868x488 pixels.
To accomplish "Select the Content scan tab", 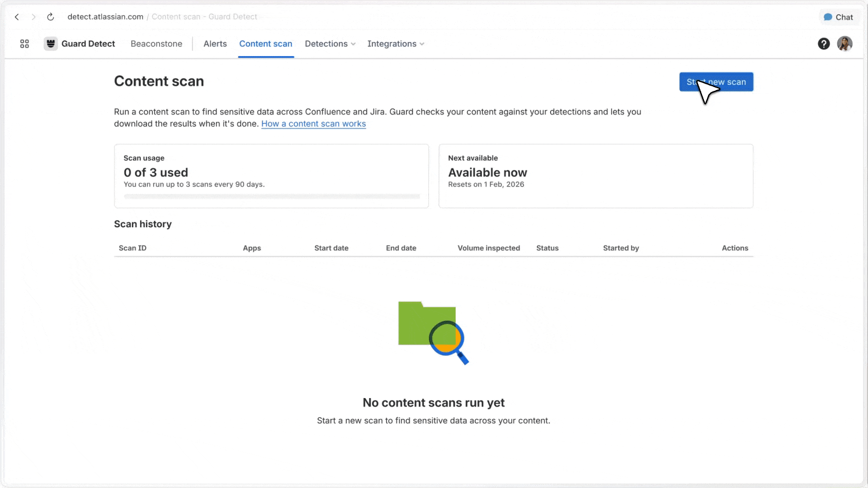I will click(x=266, y=44).
